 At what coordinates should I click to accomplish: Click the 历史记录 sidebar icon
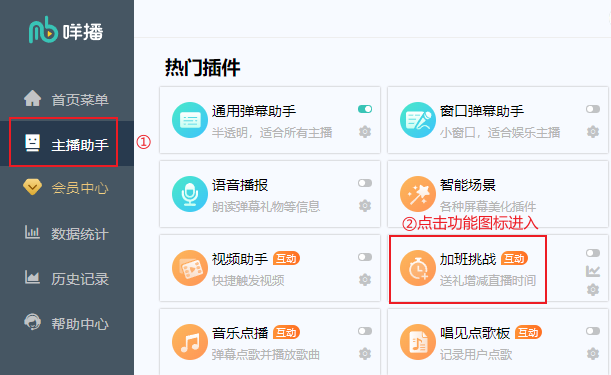coord(32,277)
